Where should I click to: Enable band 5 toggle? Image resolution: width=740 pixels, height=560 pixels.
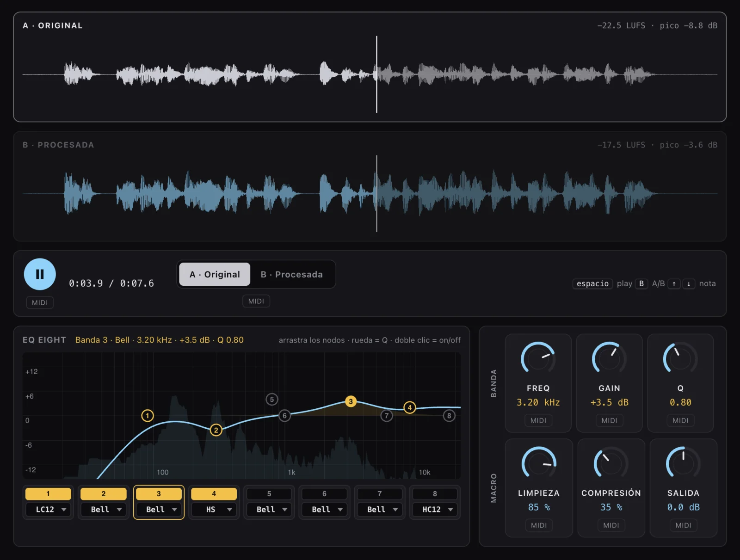[269, 494]
